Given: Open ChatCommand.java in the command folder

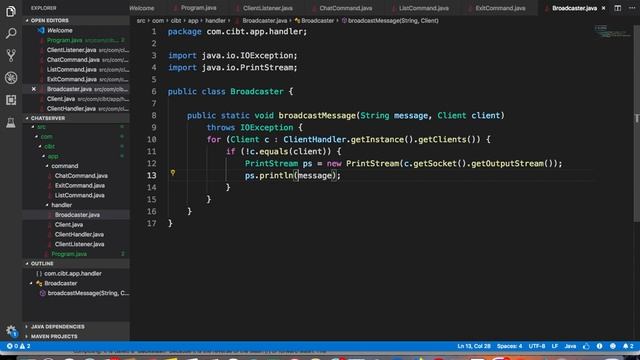Looking at the screenshot, I should point(81,176).
